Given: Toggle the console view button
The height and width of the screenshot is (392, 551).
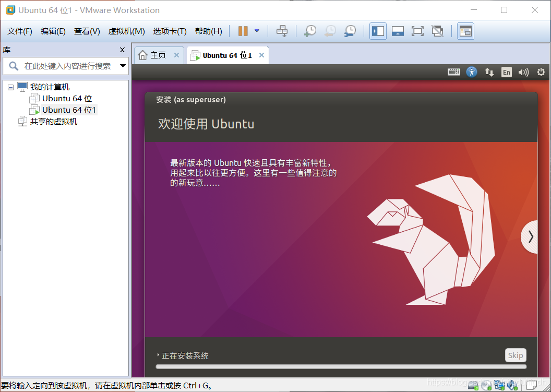Looking at the screenshot, I should click(x=465, y=31).
